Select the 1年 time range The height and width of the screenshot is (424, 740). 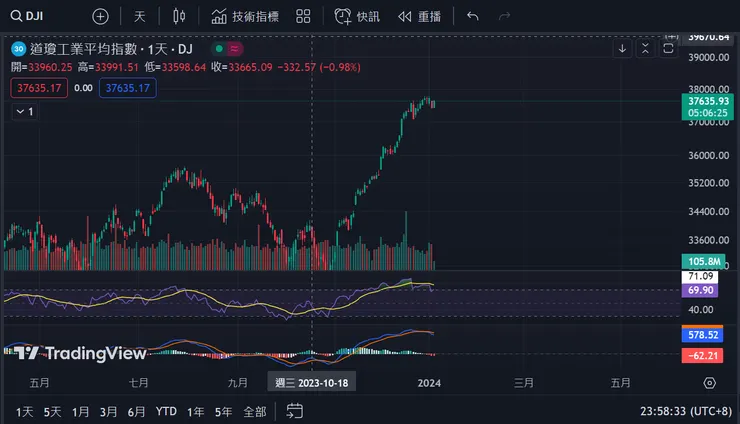(195, 412)
